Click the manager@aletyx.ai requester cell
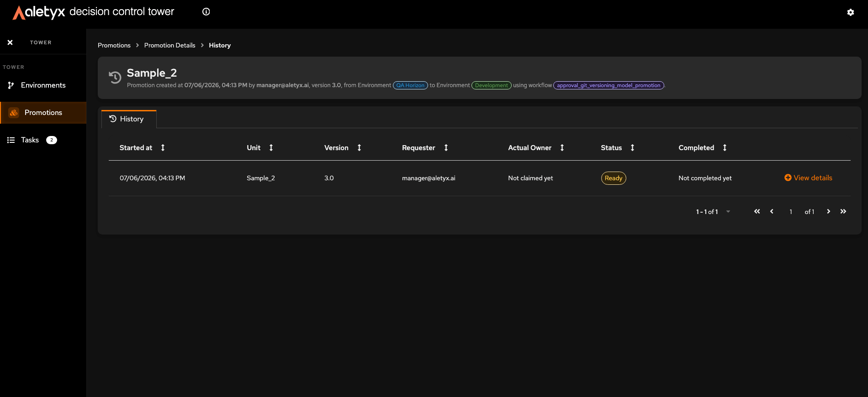Screen dimensions: 868x397 point(429,178)
